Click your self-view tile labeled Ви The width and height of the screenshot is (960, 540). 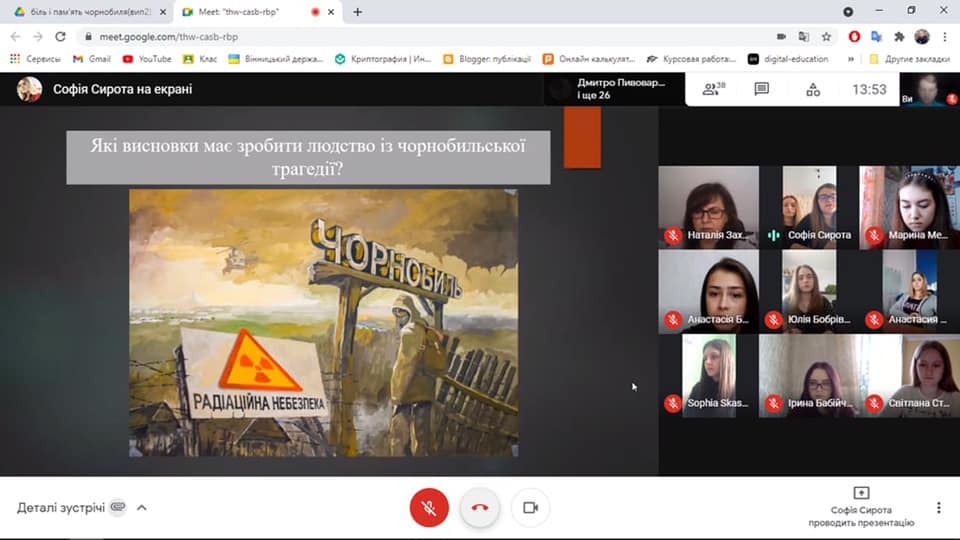click(928, 89)
